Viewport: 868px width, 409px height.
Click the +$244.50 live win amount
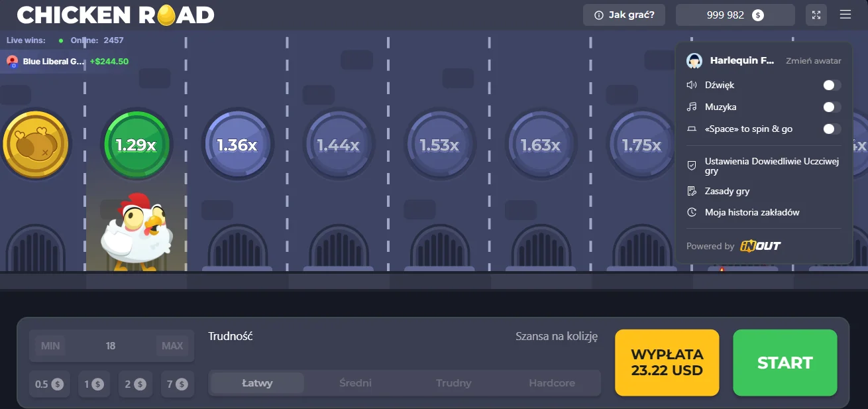pos(109,61)
